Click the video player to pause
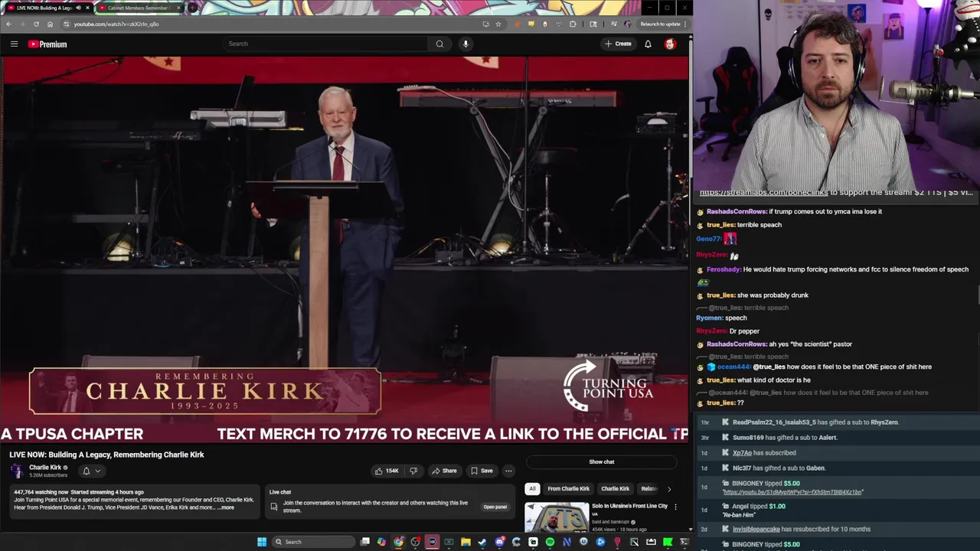Screen dimensions: 980x551 click(345, 249)
